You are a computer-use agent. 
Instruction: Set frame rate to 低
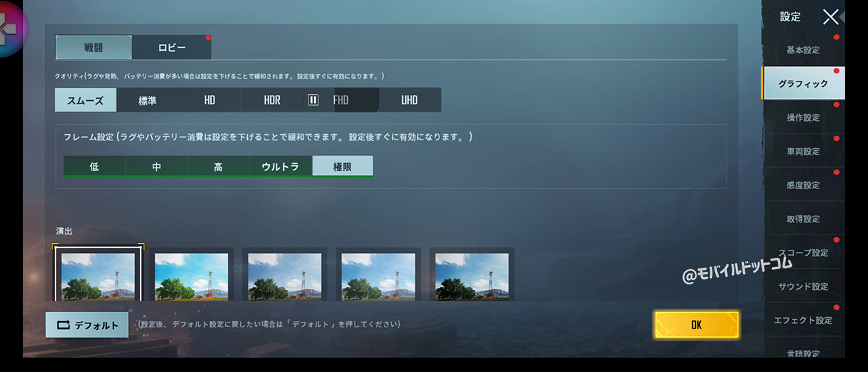(94, 166)
